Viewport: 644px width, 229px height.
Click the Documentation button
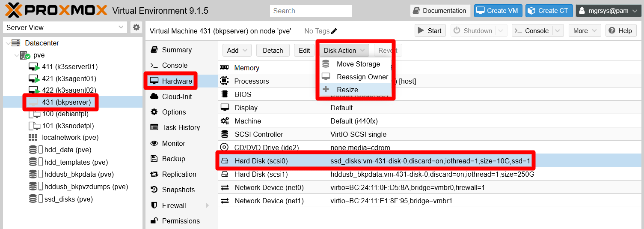[440, 11]
